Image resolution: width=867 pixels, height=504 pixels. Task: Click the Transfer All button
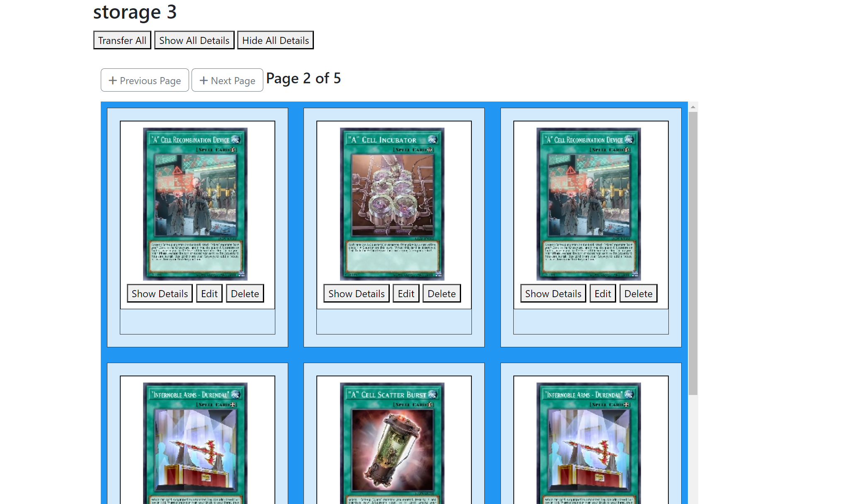(122, 40)
